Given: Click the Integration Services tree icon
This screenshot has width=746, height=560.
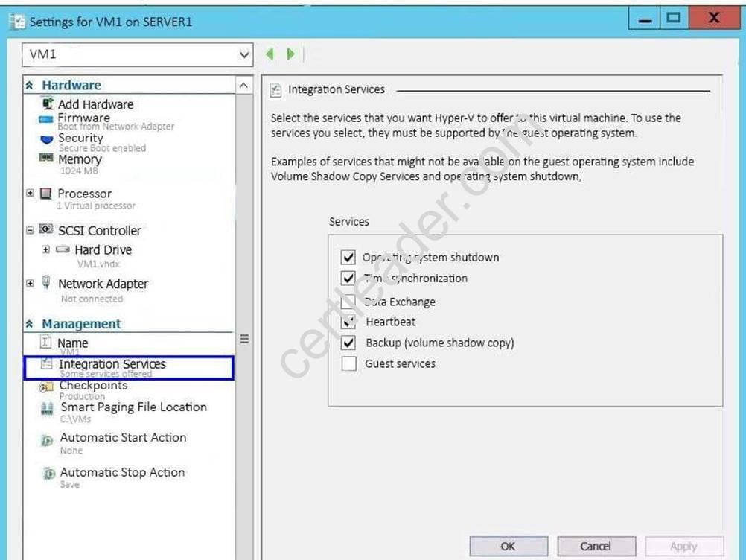Looking at the screenshot, I should [46, 363].
